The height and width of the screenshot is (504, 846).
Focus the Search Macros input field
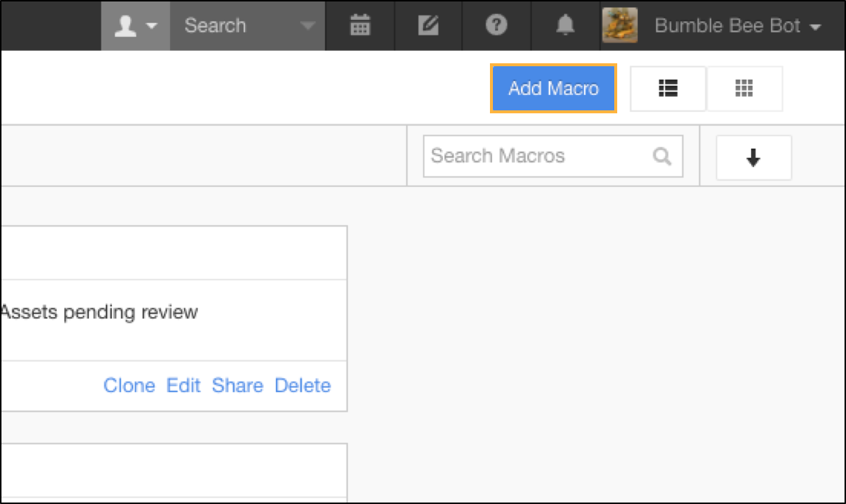coord(553,157)
